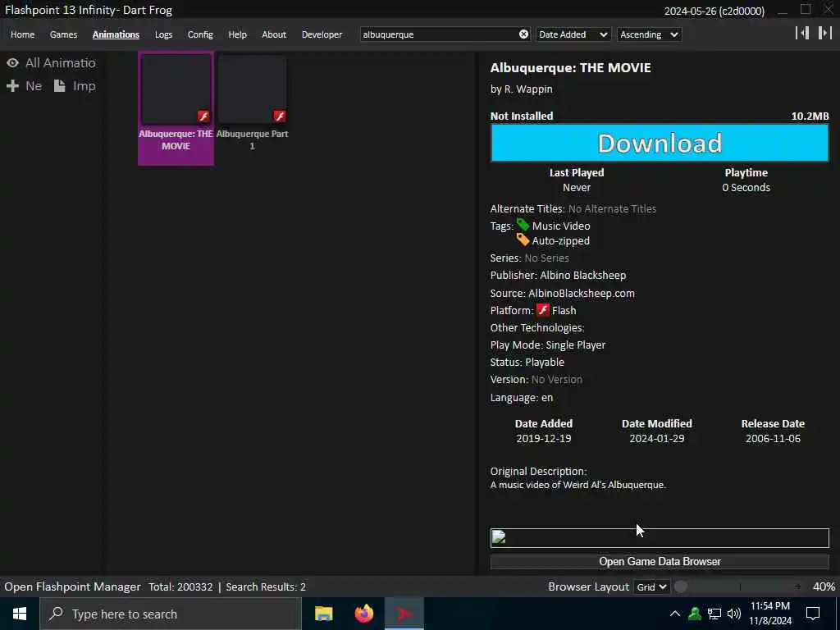Click the Music Video tag text
840x630 pixels.
(561, 226)
